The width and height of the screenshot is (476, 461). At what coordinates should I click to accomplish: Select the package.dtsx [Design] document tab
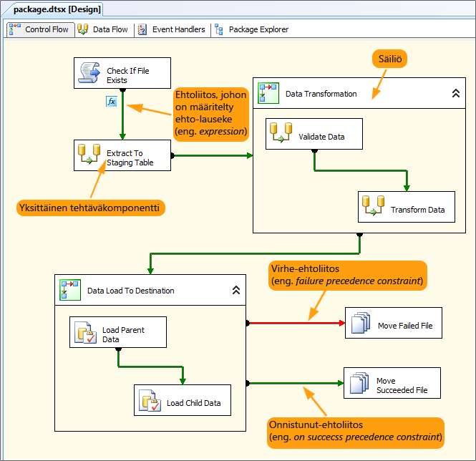[57, 9]
